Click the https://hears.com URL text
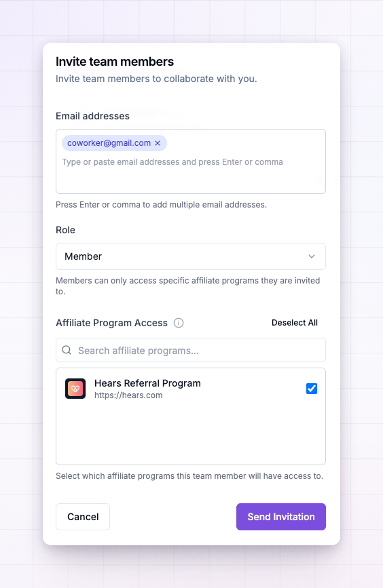Screen dimensions: 383x588 pyautogui.click(x=128, y=395)
